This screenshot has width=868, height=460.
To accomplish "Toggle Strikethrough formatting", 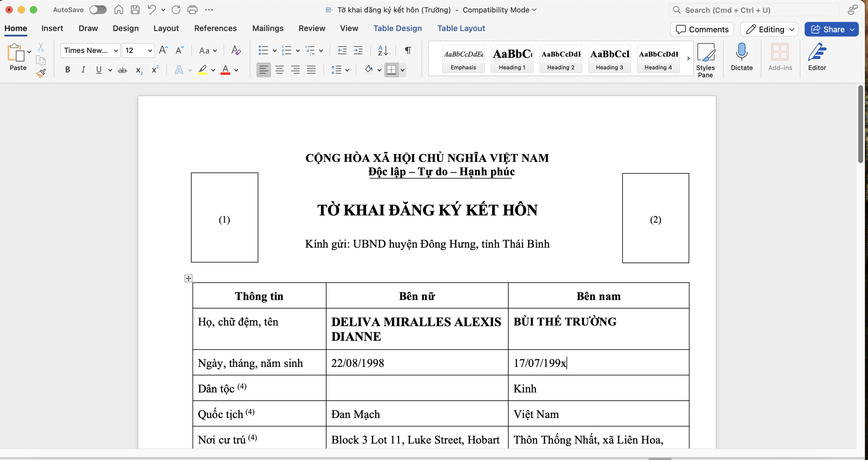I will pyautogui.click(x=122, y=70).
